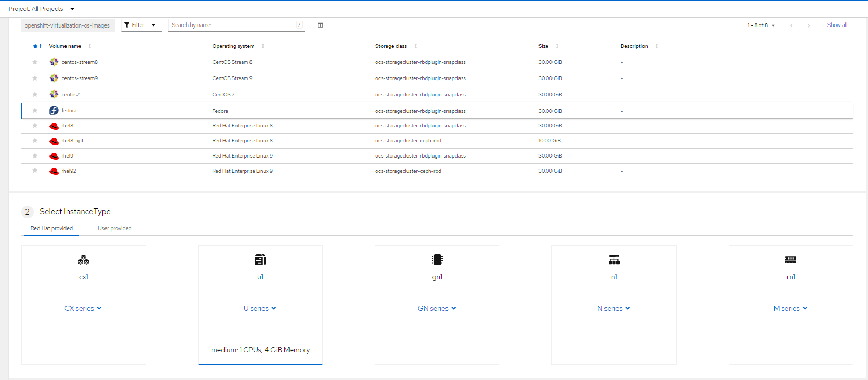Select the u1 instance type icon
868x380 pixels.
(x=260, y=259)
